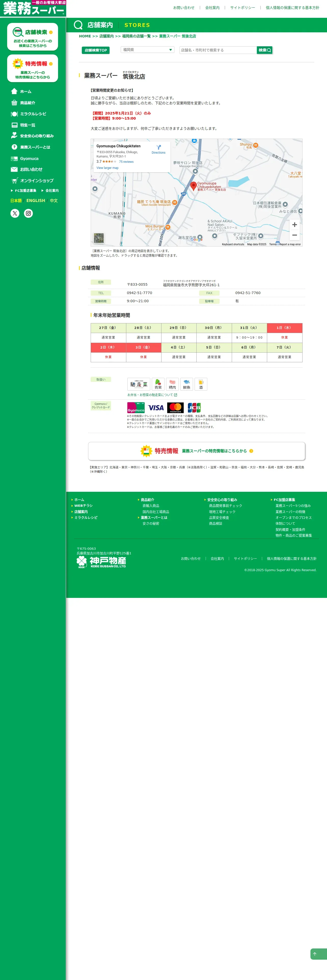
Task: Click the 青果 produce icon
Action: coord(158,384)
